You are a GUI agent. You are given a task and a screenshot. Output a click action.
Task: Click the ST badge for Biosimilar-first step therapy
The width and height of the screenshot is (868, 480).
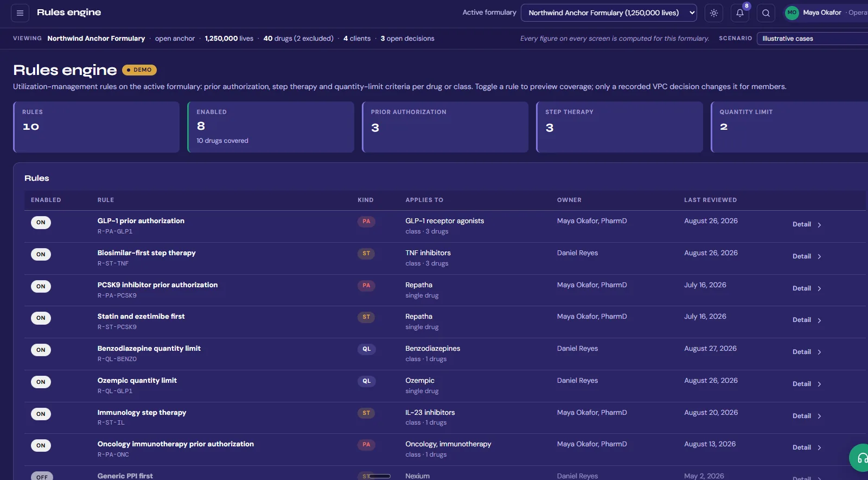click(x=366, y=254)
